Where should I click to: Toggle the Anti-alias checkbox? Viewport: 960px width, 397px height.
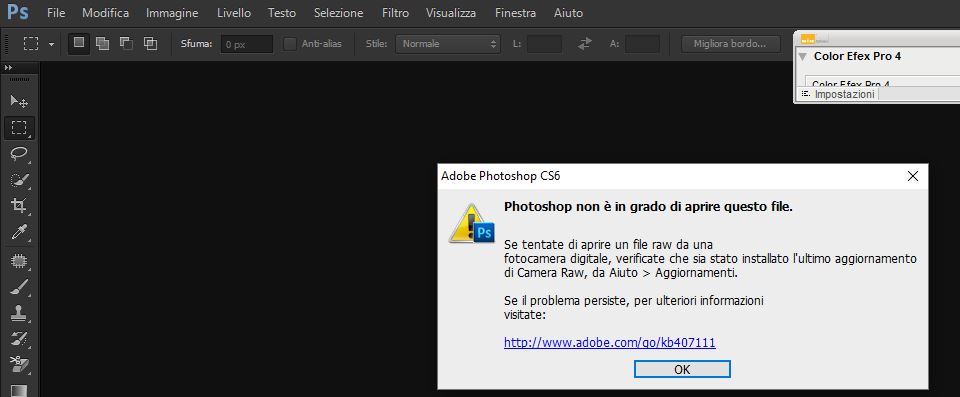pyautogui.click(x=290, y=43)
